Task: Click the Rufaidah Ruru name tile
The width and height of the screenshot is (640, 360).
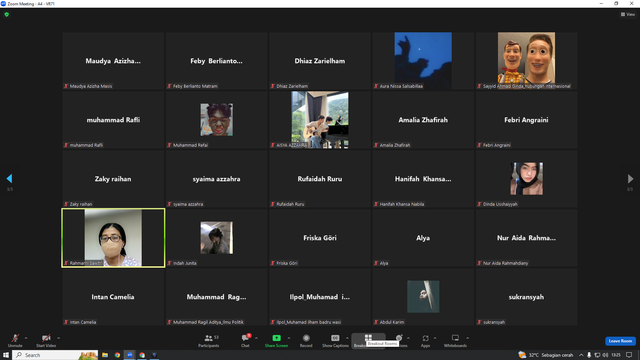Action: (320, 179)
